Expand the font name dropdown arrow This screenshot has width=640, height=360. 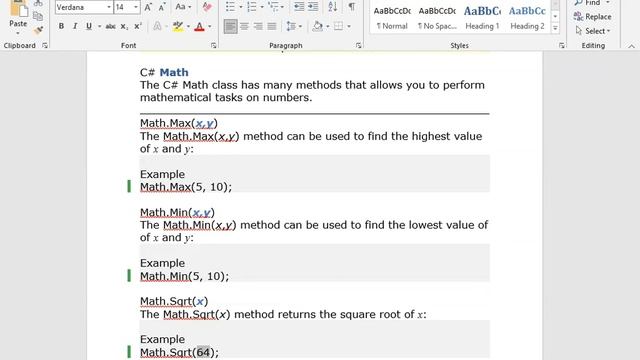[x=109, y=7]
